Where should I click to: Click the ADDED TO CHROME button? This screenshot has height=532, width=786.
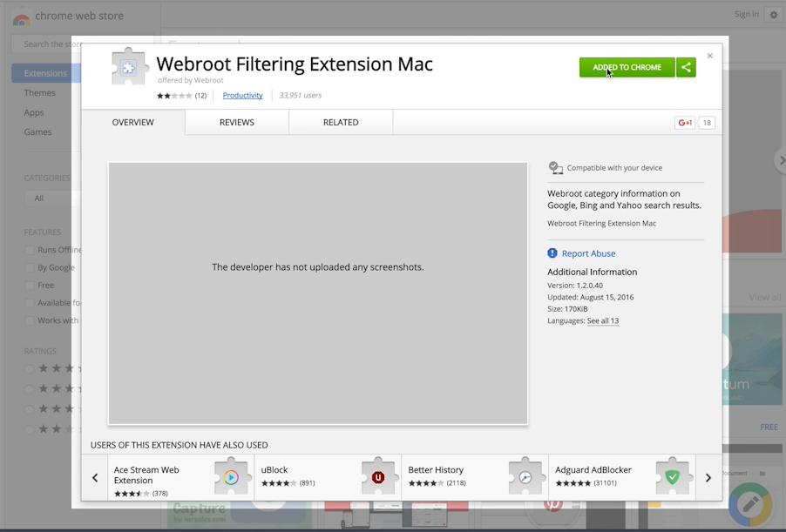[x=627, y=66]
